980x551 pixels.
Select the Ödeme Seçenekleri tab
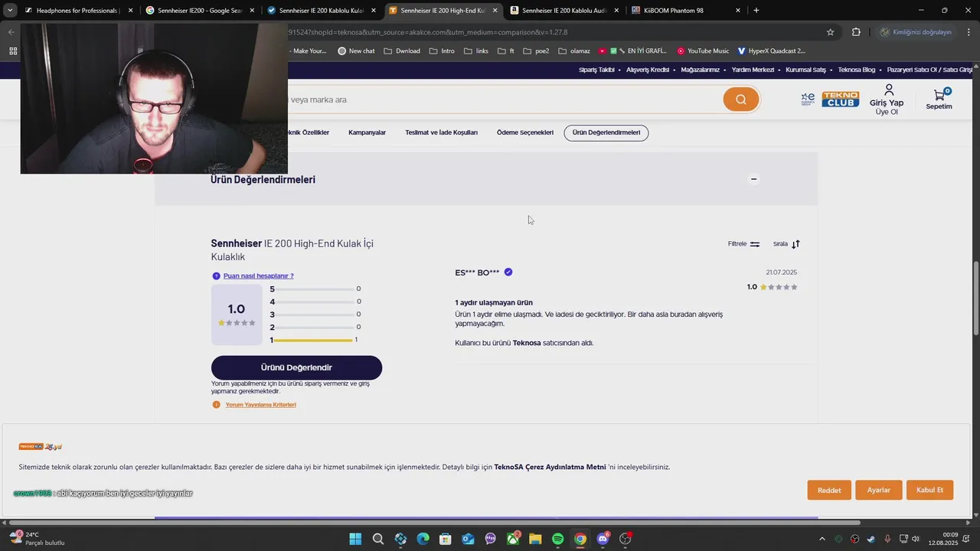pos(524,133)
